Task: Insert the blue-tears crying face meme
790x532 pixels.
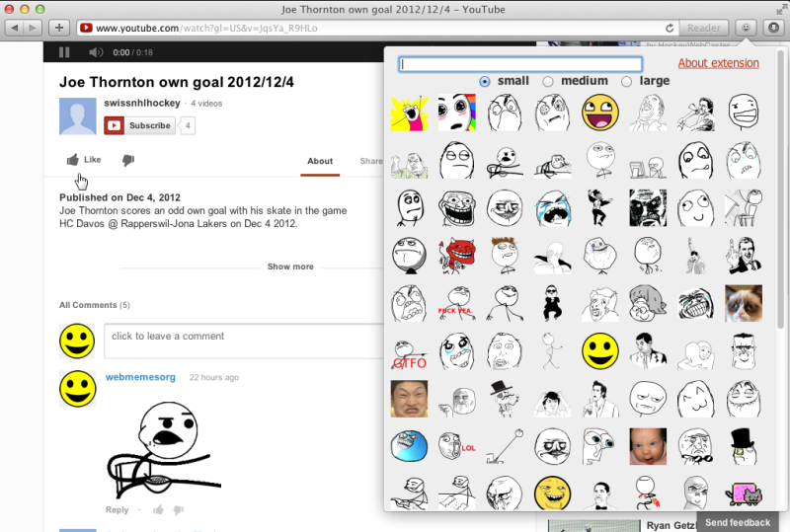Action: tap(552, 208)
